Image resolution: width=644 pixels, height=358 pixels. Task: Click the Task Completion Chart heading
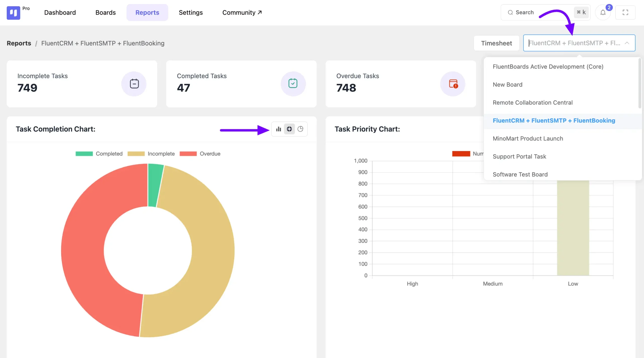click(x=56, y=129)
